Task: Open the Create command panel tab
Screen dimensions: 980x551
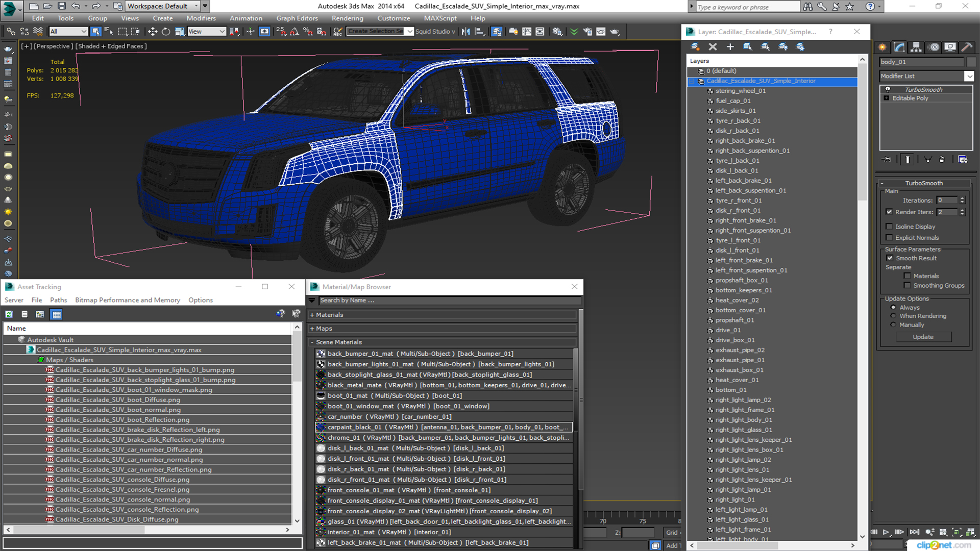Action: 882,47
